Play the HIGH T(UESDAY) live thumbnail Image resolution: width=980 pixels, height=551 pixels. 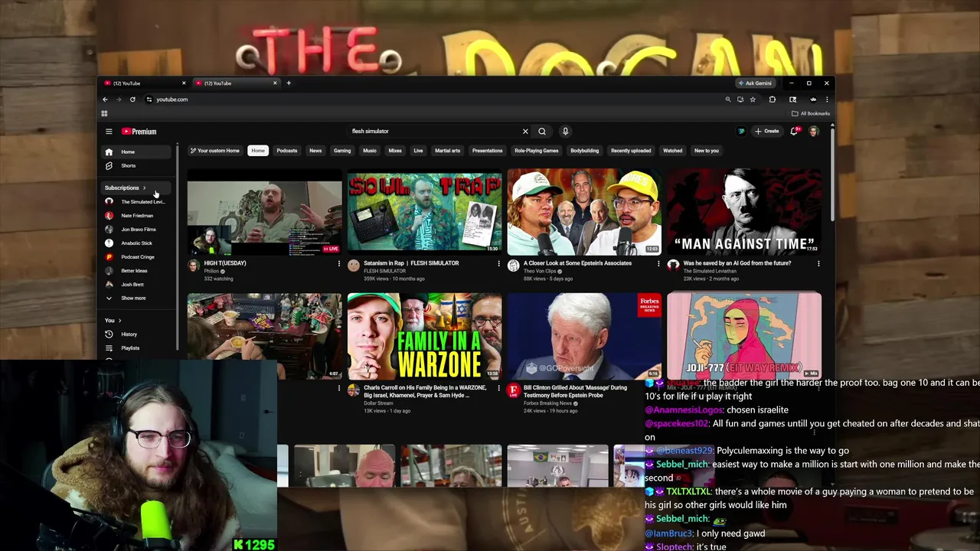(265, 212)
